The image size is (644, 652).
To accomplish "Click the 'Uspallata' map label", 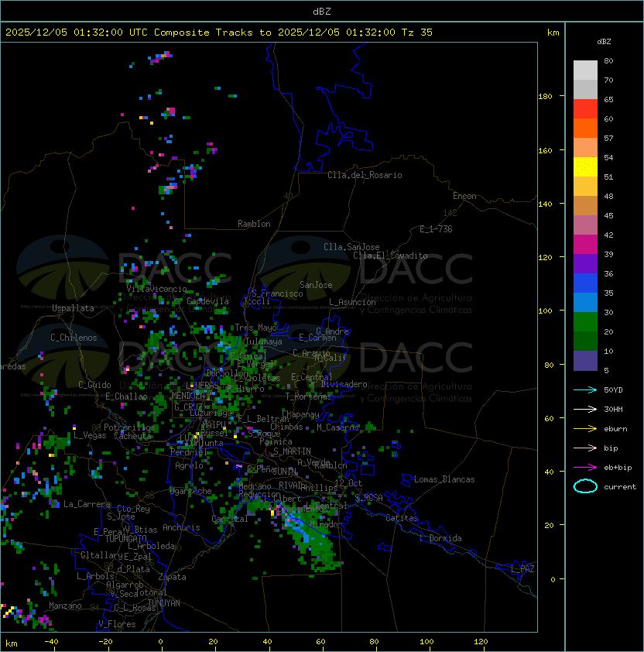I will [73, 308].
